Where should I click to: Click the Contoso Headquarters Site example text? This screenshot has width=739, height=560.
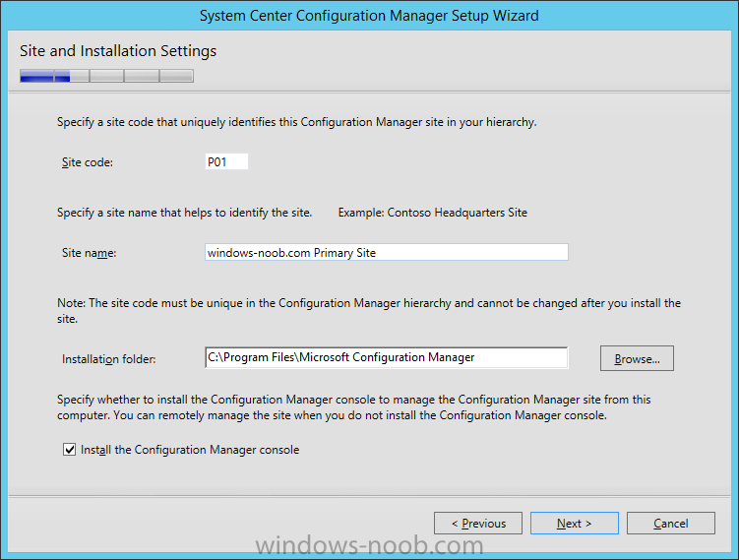pyautogui.click(x=458, y=213)
